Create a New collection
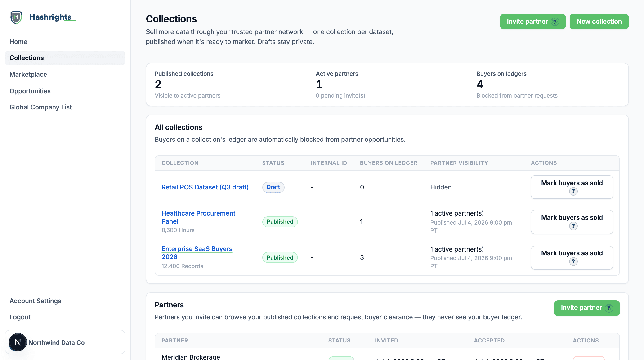 click(599, 22)
